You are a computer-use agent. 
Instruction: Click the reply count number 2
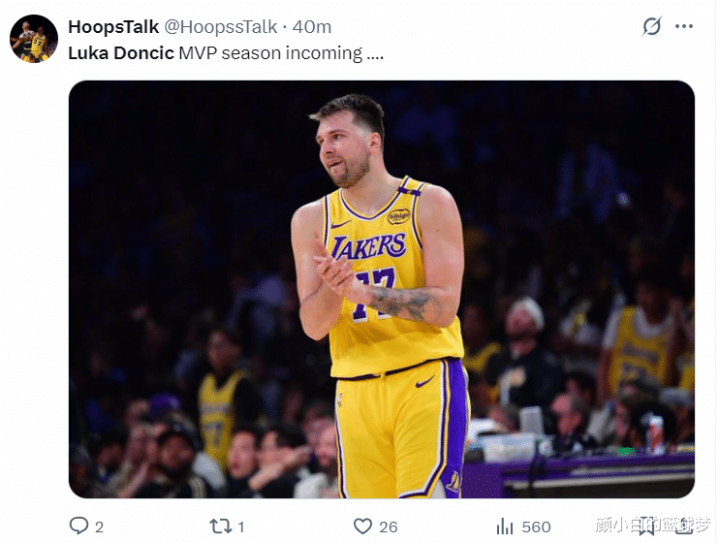pyautogui.click(x=99, y=526)
